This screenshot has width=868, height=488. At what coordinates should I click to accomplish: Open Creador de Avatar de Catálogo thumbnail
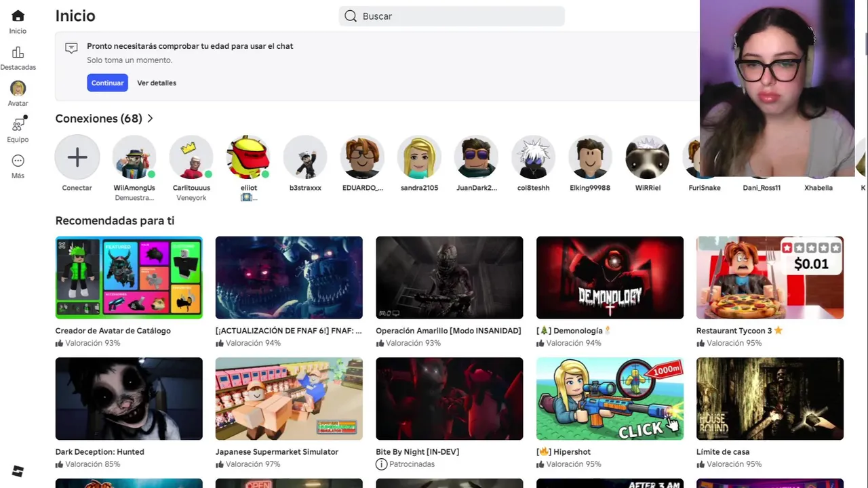pos(129,277)
